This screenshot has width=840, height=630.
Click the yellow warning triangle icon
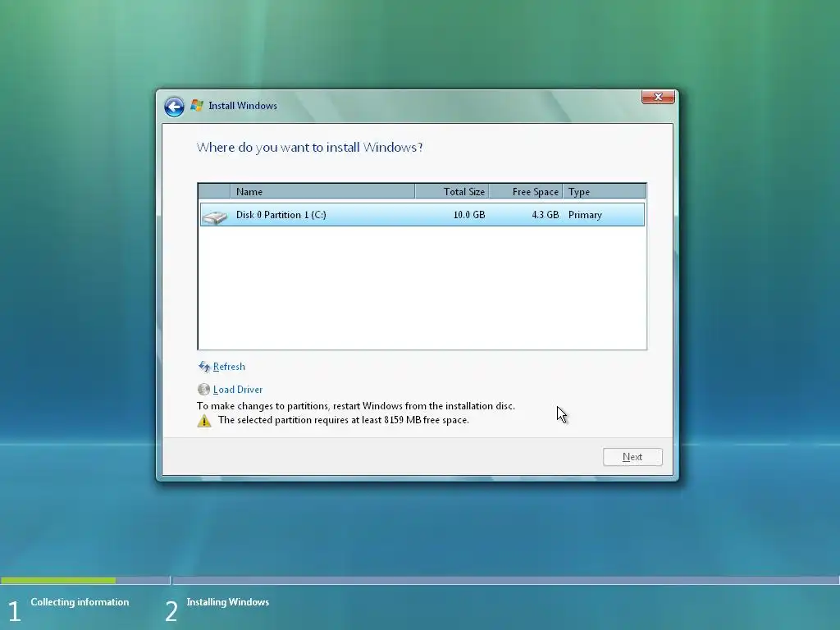[204, 421]
